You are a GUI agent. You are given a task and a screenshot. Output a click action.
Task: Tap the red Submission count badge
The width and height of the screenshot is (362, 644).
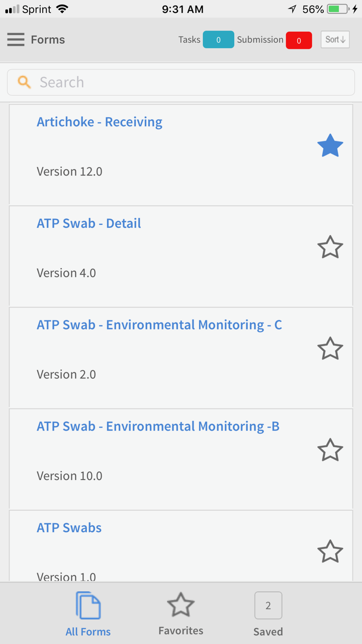[x=299, y=40]
